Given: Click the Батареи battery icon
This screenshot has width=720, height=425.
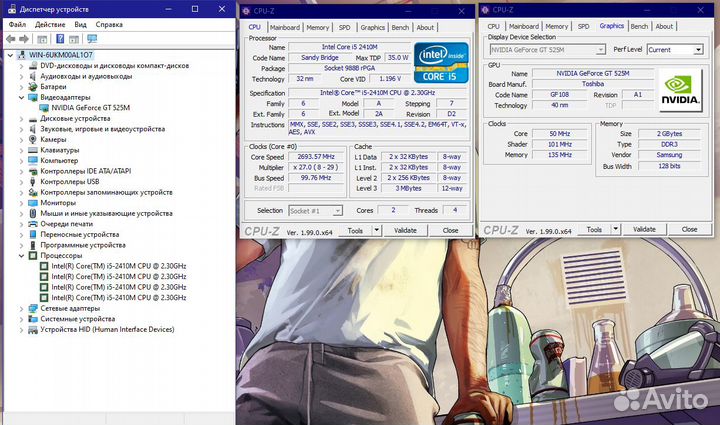Looking at the screenshot, I should [x=33, y=87].
